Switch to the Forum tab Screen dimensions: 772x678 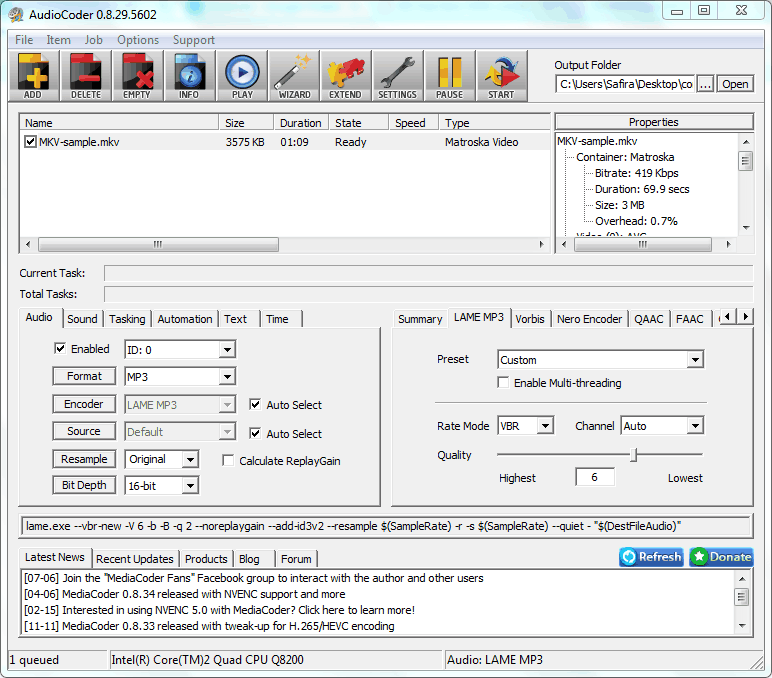pyautogui.click(x=296, y=559)
